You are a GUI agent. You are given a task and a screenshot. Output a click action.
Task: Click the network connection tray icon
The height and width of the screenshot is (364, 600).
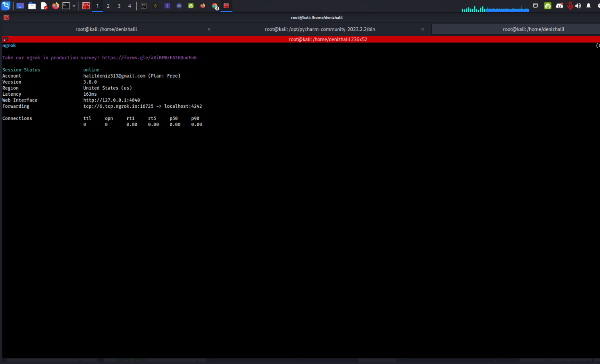[536, 5]
